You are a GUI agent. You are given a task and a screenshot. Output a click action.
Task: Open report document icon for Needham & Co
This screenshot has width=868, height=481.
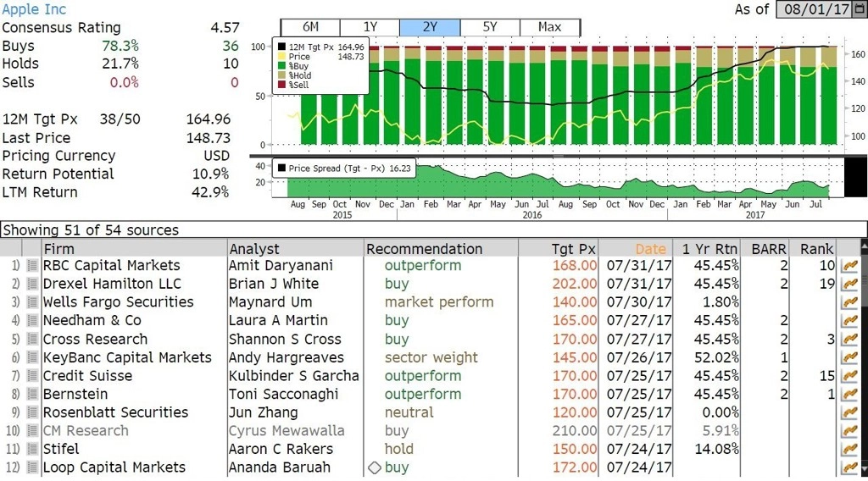[32, 320]
